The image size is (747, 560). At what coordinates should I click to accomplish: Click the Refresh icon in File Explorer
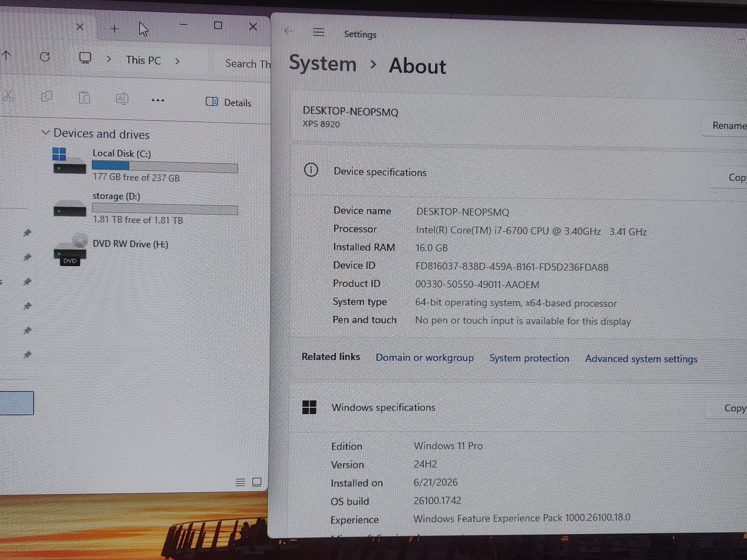tap(45, 57)
